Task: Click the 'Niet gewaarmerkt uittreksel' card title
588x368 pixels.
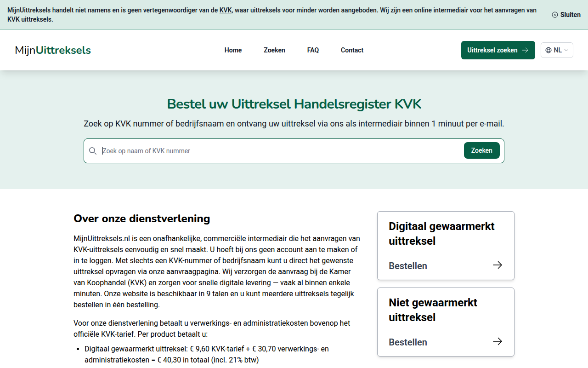Action: (433, 310)
